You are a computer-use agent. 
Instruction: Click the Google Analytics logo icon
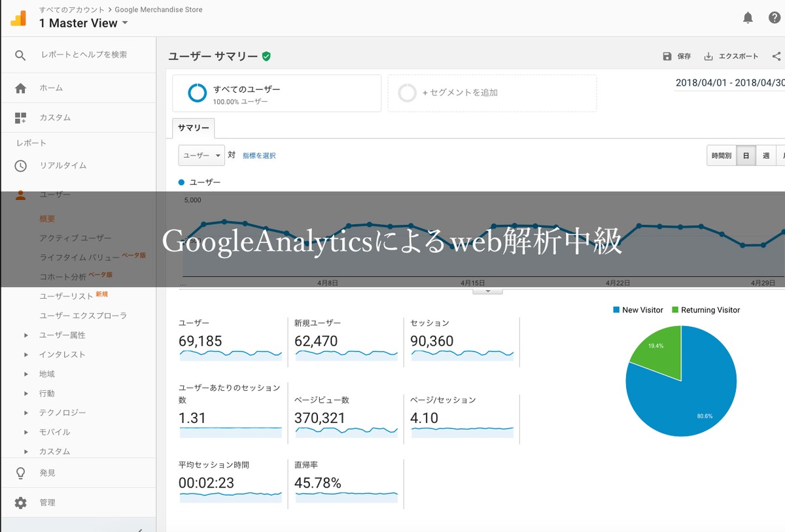click(x=18, y=18)
